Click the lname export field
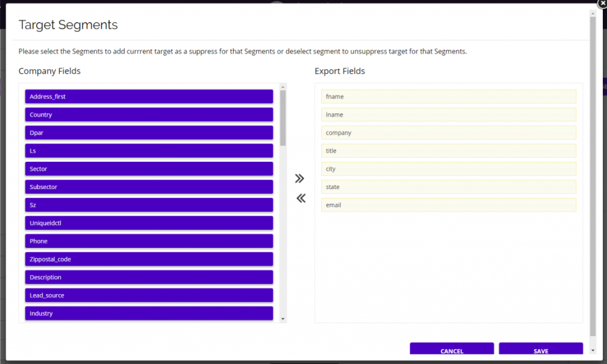This screenshot has width=607, height=364. [449, 114]
